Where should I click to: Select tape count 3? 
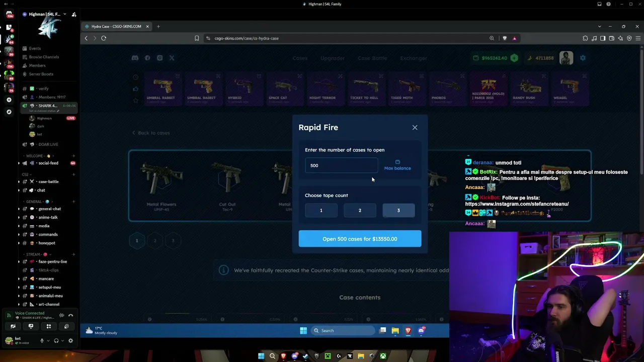pos(398,210)
